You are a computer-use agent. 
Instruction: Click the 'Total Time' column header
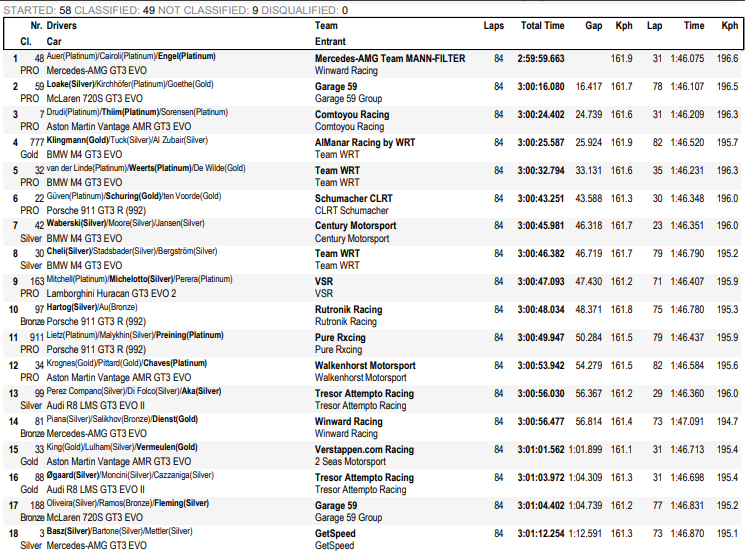click(x=542, y=26)
